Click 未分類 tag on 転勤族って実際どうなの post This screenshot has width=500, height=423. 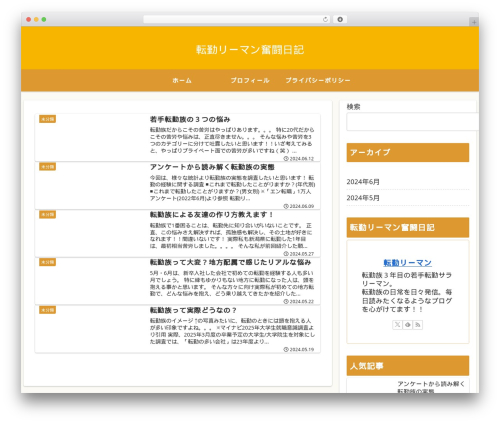point(47,310)
